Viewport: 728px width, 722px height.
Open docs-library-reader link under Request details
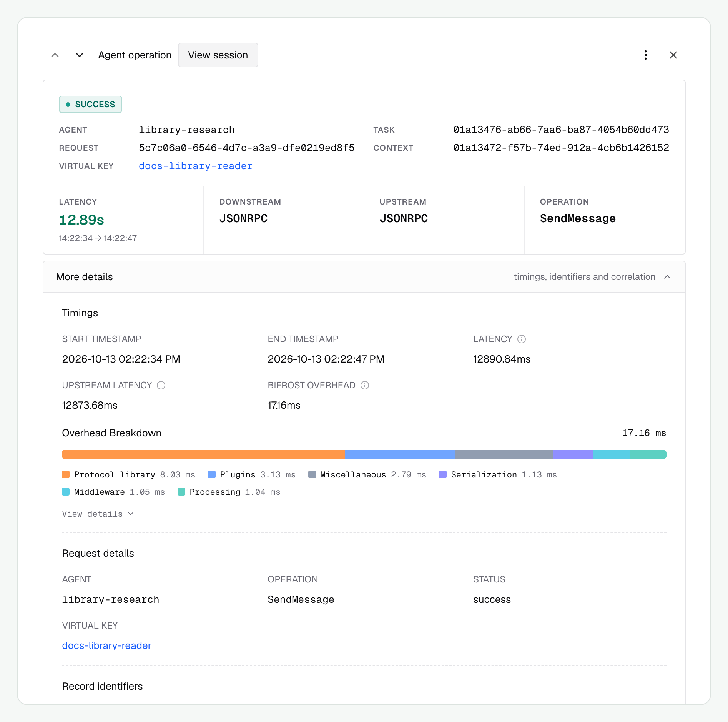coord(107,645)
